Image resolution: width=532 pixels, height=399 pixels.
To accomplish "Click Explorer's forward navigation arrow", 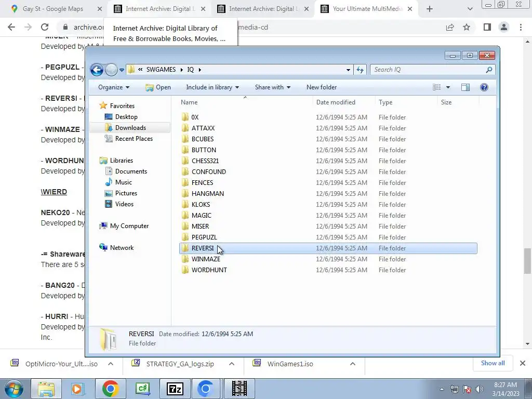I will coord(111,70).
